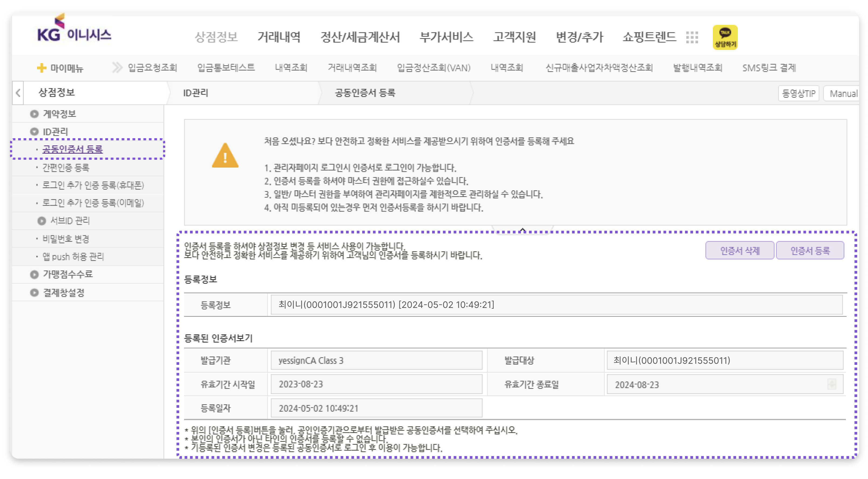Screen dimensions: 868x479
Task: Select 간편인증 등록 in the sidebar
Action: click(x=66, y=167)
